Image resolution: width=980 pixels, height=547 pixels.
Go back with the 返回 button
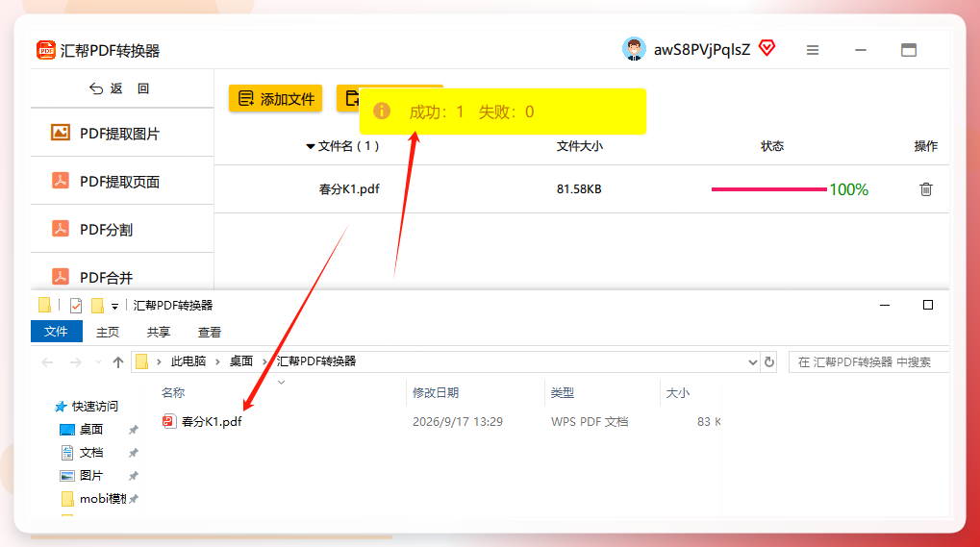[119, 88]
